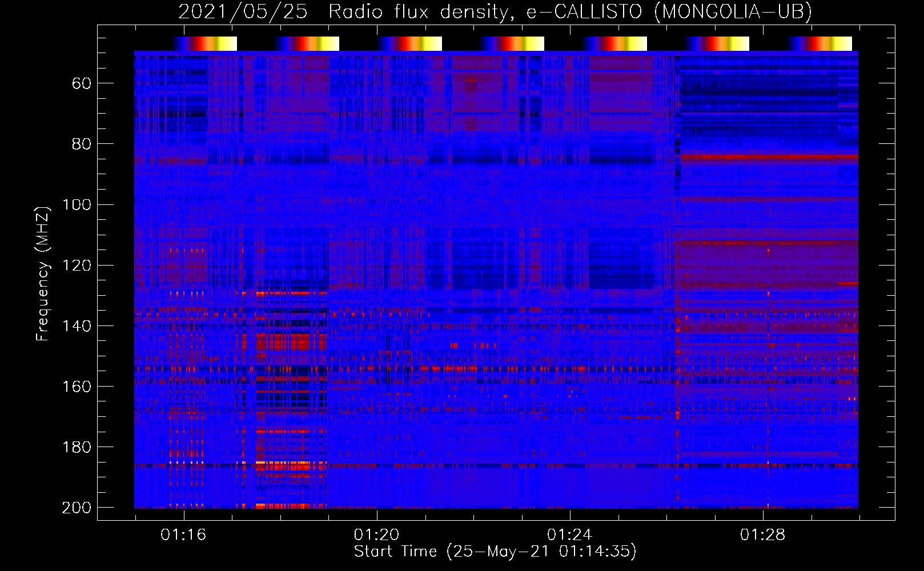Click the plot title mentioning e-CALLISTO MONGOLIA-UB
924x571 pixels.
pyautogui.click(x=495, y=11)
